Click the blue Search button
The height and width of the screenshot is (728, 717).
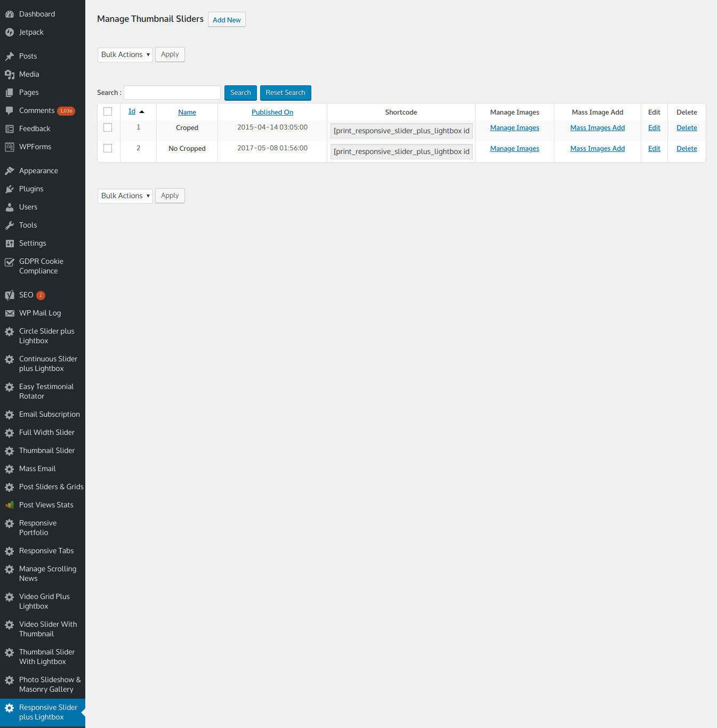click(240, 93)
